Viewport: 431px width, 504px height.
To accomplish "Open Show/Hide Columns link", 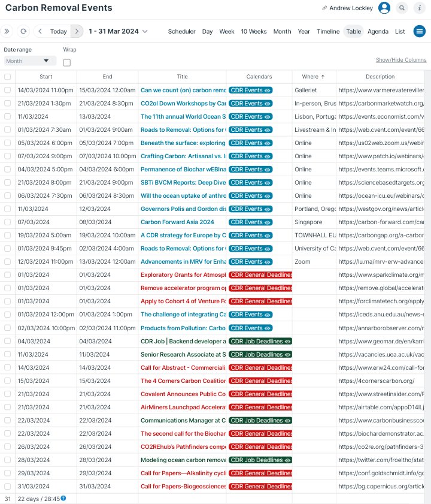I will (x=401, y=60).
